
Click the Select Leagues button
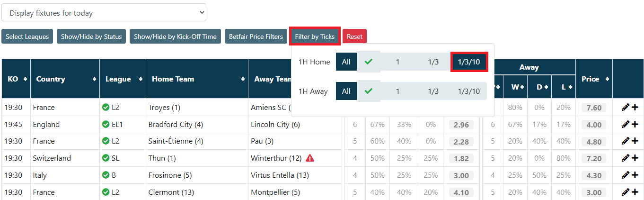click(27, 36)
